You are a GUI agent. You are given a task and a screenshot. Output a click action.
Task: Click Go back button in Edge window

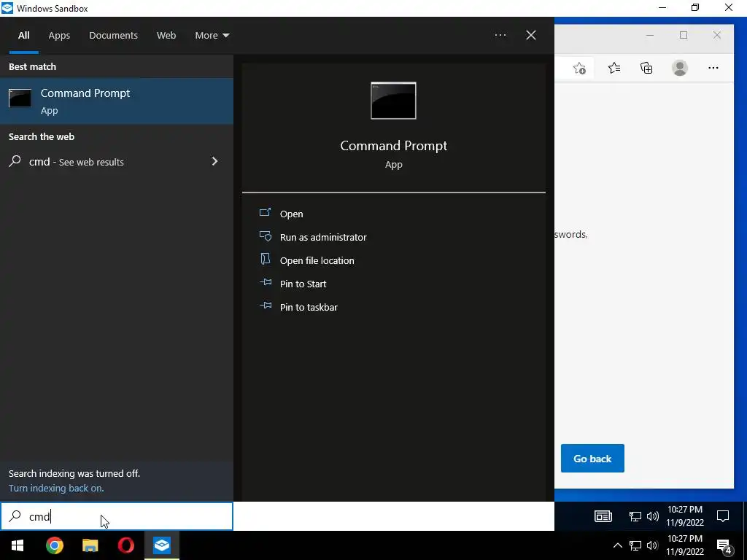592,459
